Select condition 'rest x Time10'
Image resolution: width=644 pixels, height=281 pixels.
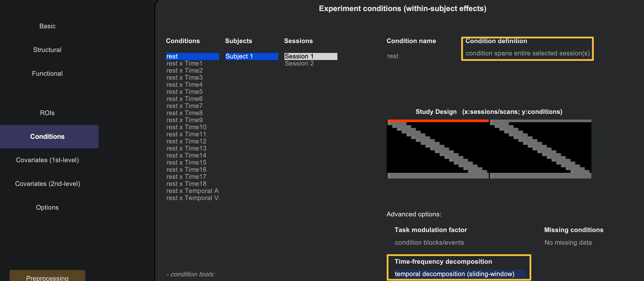point(193,127)
